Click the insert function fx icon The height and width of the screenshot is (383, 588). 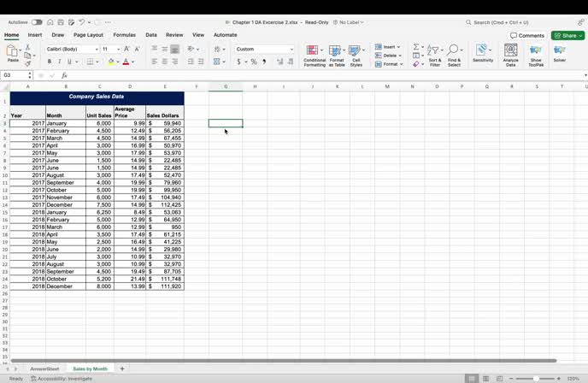64,75
